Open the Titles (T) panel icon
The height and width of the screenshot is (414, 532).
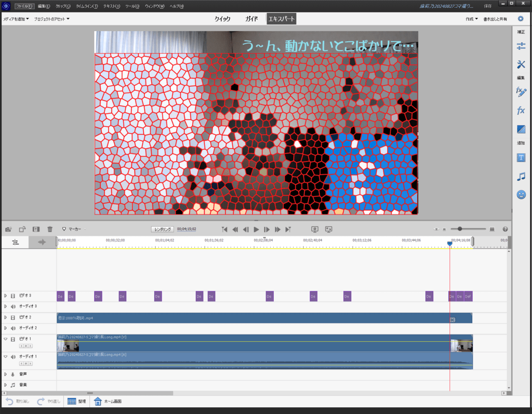click(x=521, y=157)
